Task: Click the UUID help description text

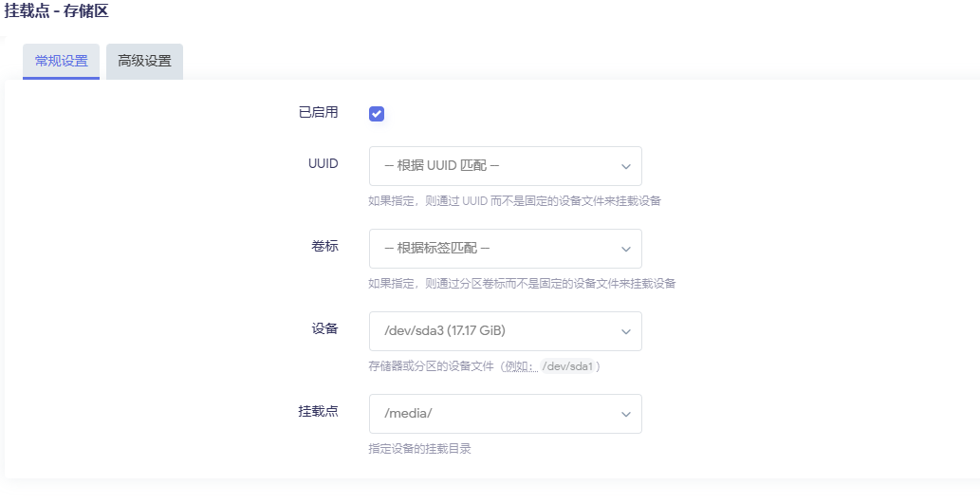Action: (x=514, y=201)
